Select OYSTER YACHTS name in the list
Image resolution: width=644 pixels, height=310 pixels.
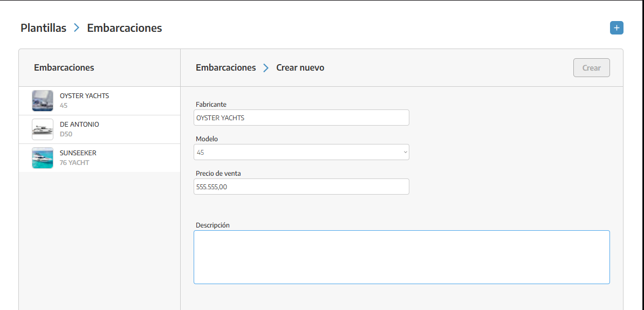tap(84, 96)
